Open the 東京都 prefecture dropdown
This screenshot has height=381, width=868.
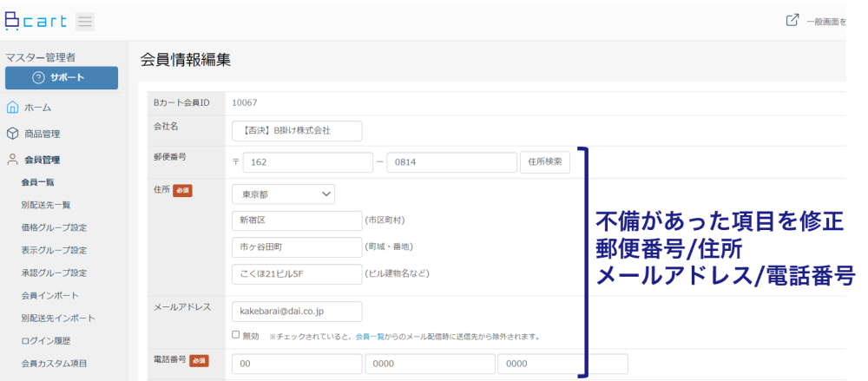click(284, 194)
